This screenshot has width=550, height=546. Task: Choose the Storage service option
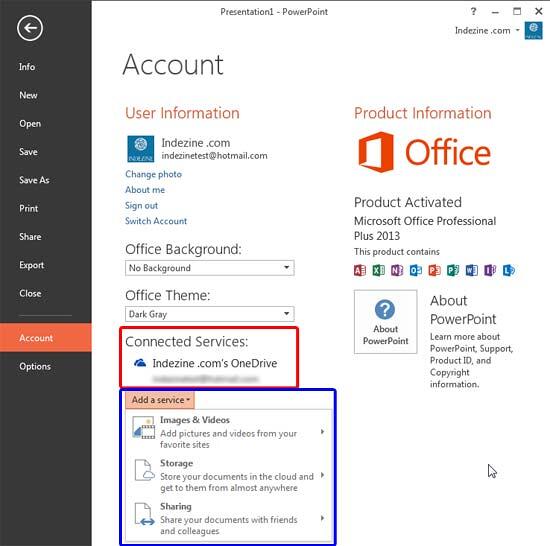pyautogui.click(x=228, y=475)
